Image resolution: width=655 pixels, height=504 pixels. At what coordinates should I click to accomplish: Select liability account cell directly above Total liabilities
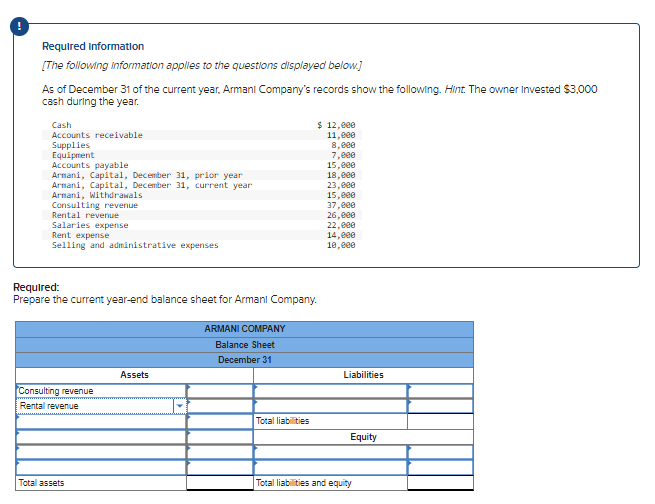pos(330,406)
